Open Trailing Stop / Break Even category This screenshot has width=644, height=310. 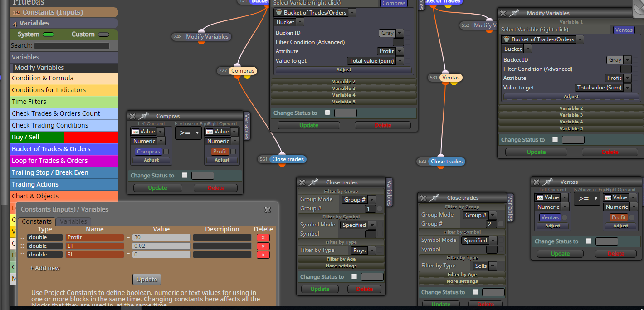tap(64, 172)
